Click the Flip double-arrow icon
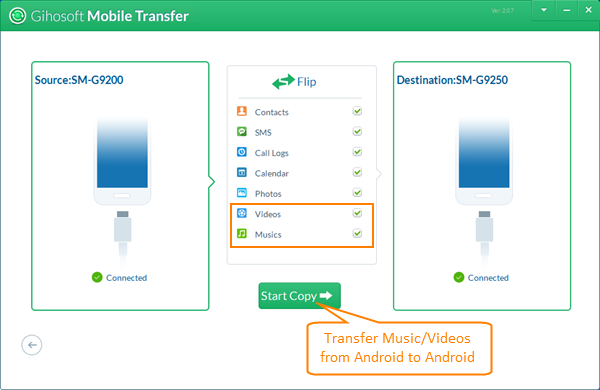600x390 pixels. tap(283, 82)
